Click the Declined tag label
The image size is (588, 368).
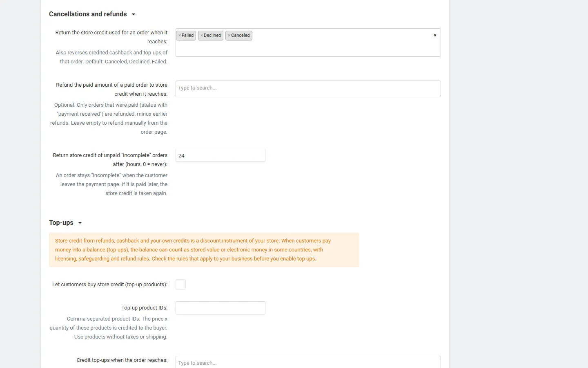point(212,36)
